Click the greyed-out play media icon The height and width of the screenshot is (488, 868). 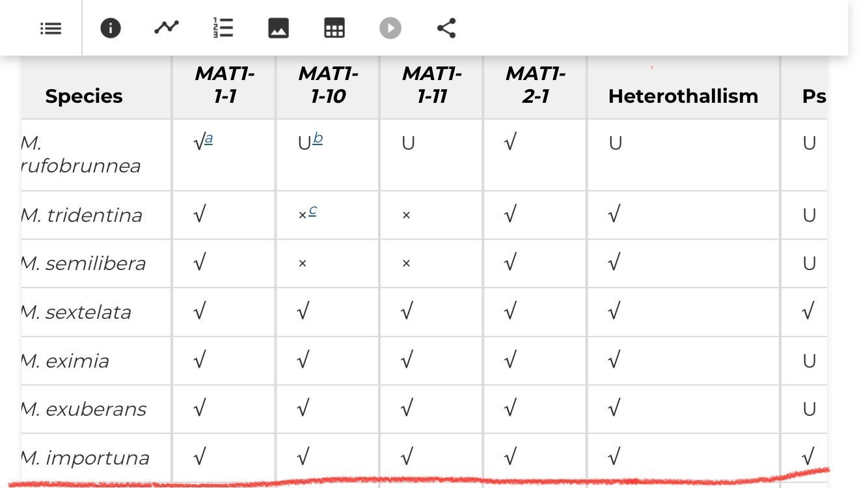click(x=390, y=28)
